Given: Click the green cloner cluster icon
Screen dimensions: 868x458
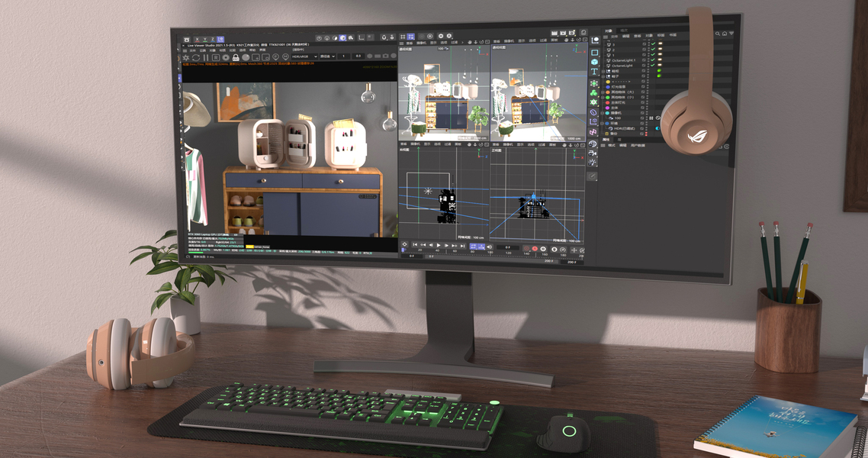Looking at the screenshot, I should pyautogui.click(x=593, y=92).
